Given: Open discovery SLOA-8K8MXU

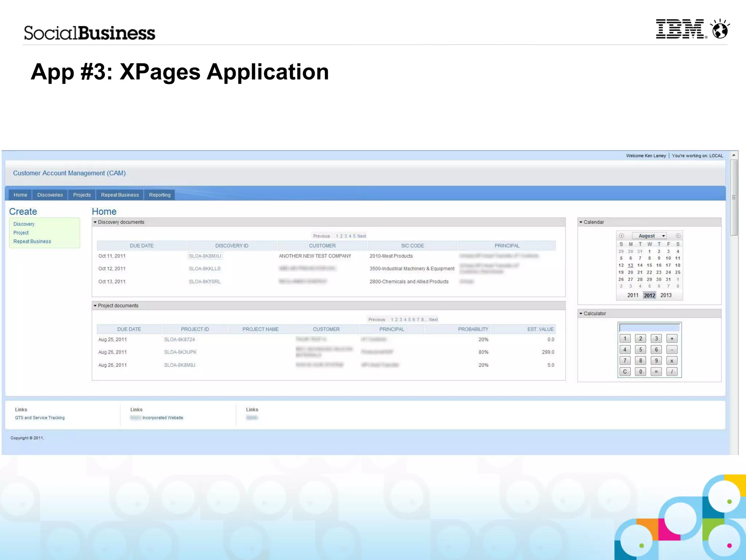Looking at the screenshot, I should point(205,256).
